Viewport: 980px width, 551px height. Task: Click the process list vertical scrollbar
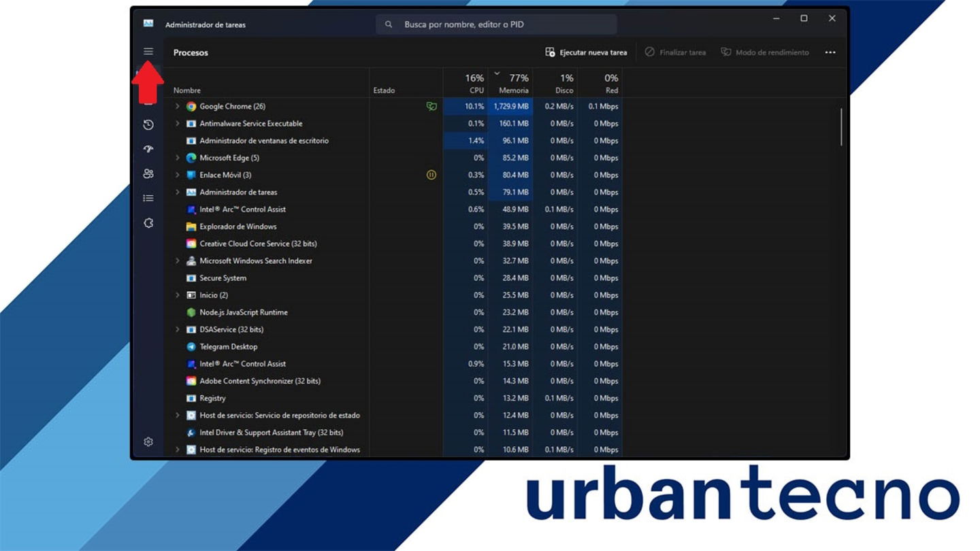pyautogui.click(x=842, y=127)
